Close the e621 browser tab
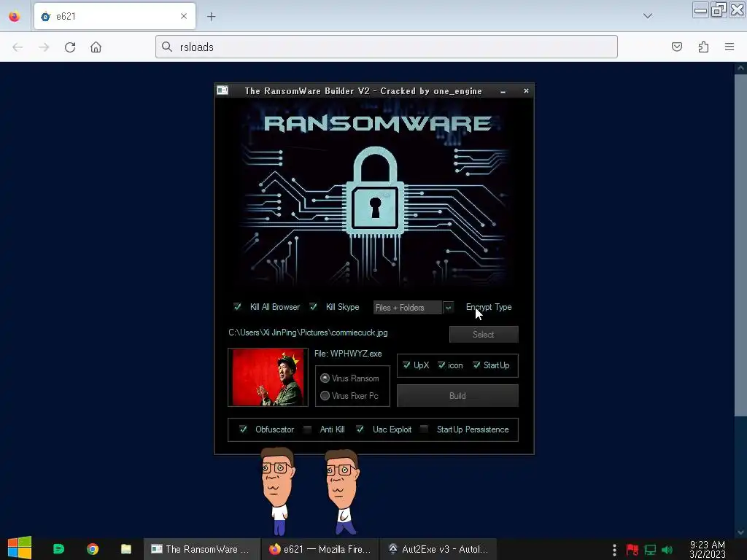 pyautogui.click(x=184, y=16)
